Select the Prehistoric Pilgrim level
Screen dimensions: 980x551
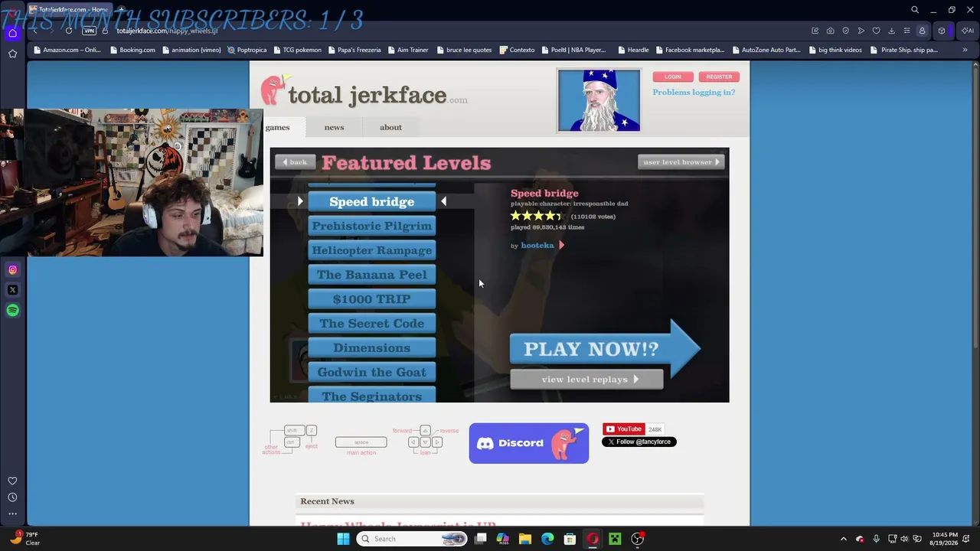coord(371,226)
